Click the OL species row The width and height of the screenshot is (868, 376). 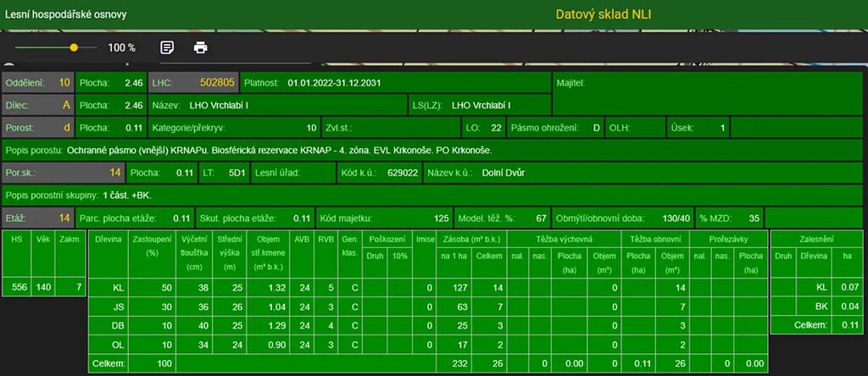pyautogui.click(x=118, y=345)
